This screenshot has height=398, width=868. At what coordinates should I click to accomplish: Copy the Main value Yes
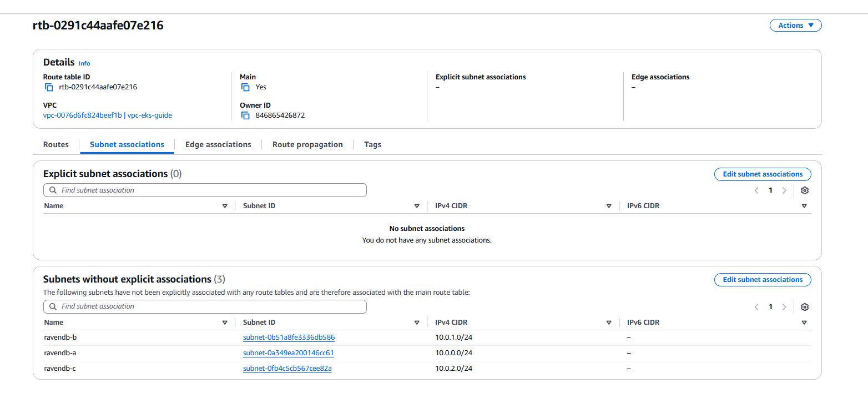click(245, 87)
